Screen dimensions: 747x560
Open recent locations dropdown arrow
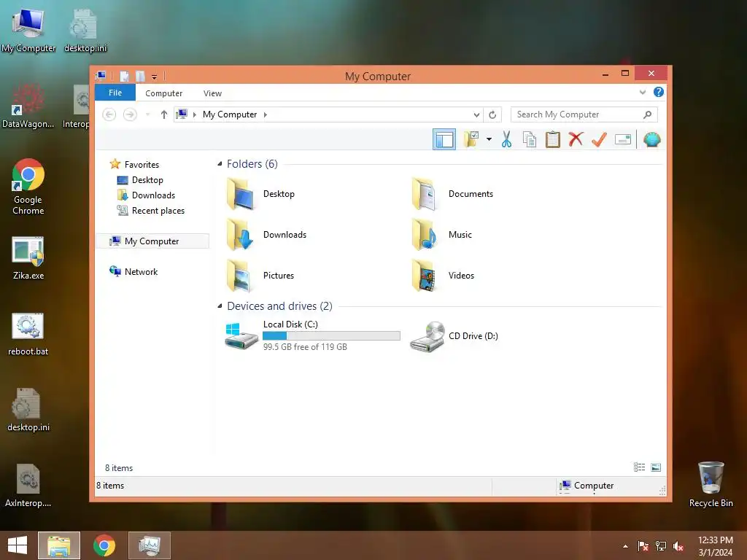(x=147, y=114)
